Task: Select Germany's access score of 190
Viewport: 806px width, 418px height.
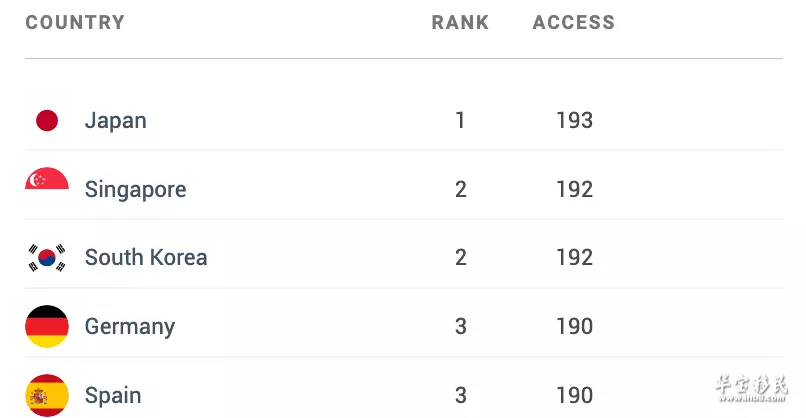Action: [x=575, y=326]
